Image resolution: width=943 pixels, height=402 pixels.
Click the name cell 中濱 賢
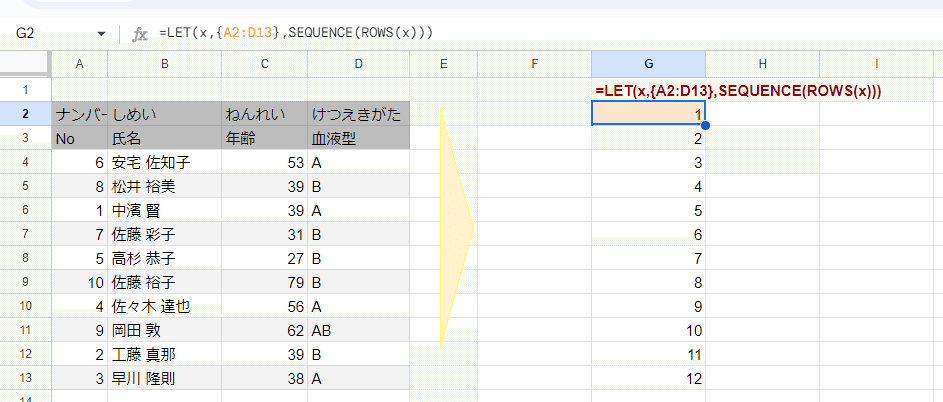click(x=165, y=210)
